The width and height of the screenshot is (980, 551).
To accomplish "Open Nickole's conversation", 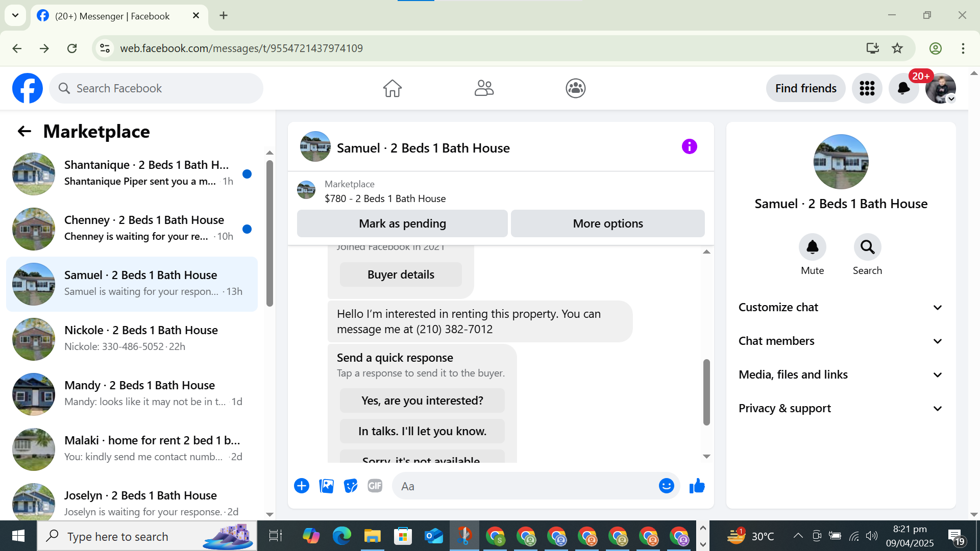I will pos(132,339).
